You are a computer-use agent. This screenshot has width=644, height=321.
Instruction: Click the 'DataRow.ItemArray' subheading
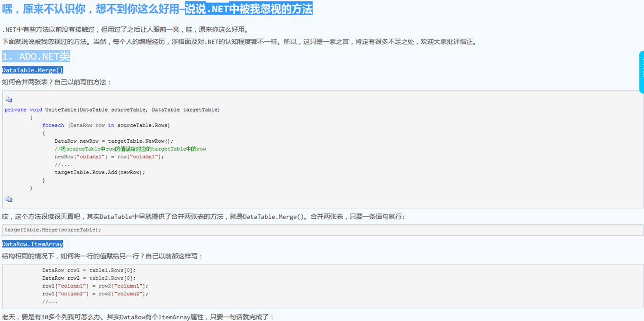[33, 244]
